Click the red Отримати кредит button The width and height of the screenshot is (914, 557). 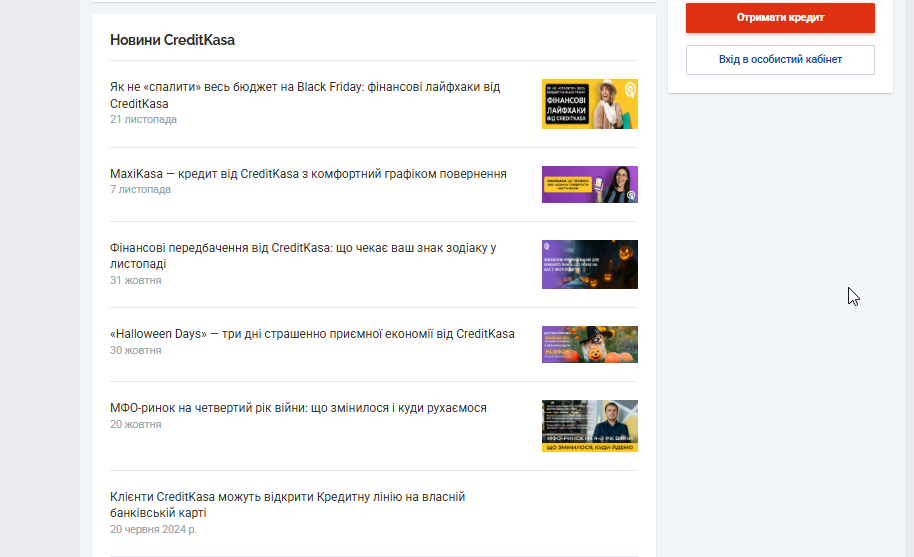(780, 17)
